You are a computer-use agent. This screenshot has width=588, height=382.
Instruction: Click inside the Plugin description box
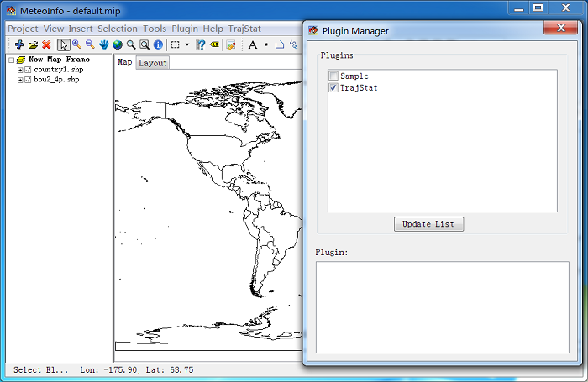pos(442,306)
